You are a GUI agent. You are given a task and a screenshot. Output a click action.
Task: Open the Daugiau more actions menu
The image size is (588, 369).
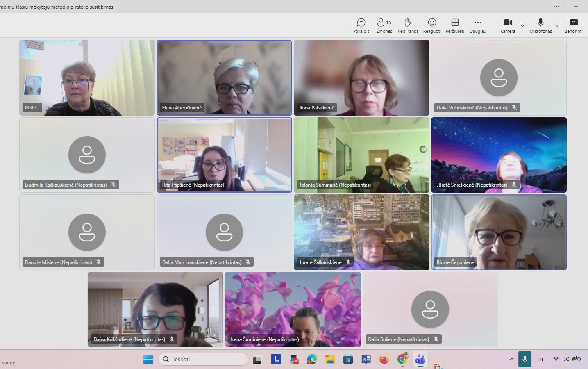[478, 25]
